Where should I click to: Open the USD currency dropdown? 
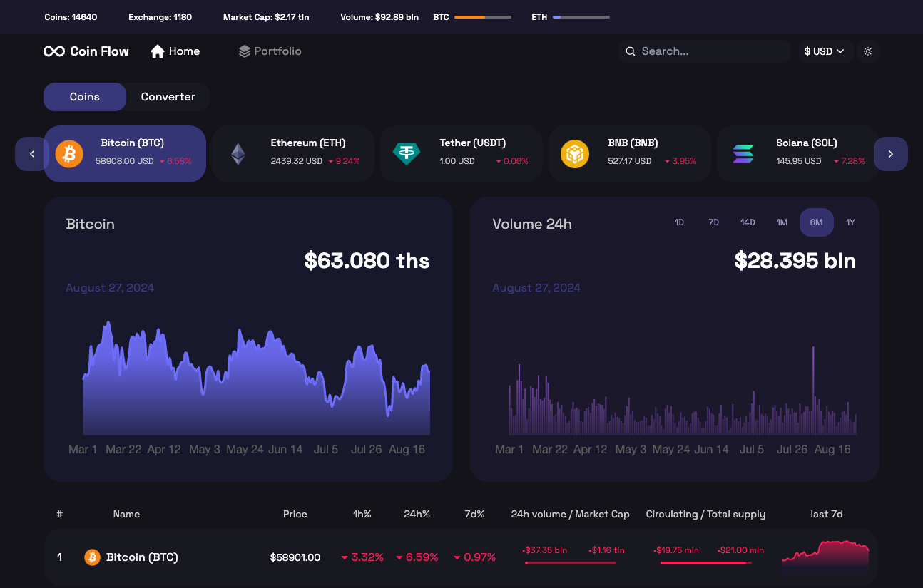tap(825, 51)
